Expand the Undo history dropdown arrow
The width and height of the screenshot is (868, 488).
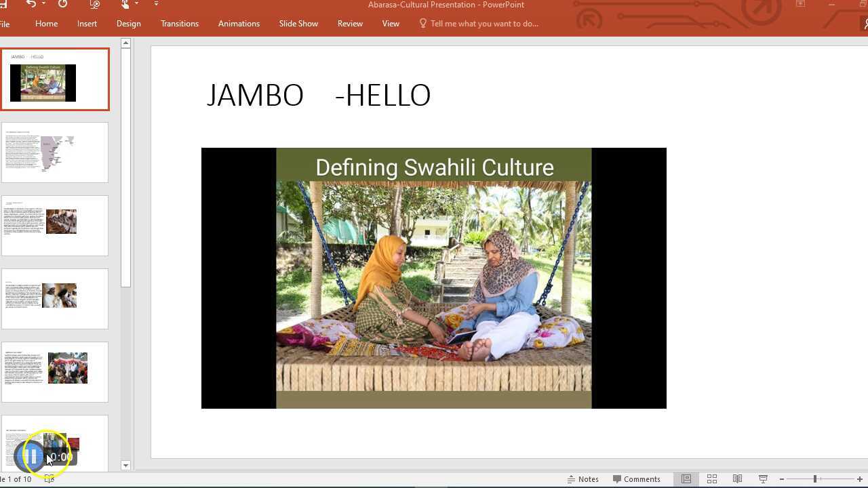coord(42,4)
